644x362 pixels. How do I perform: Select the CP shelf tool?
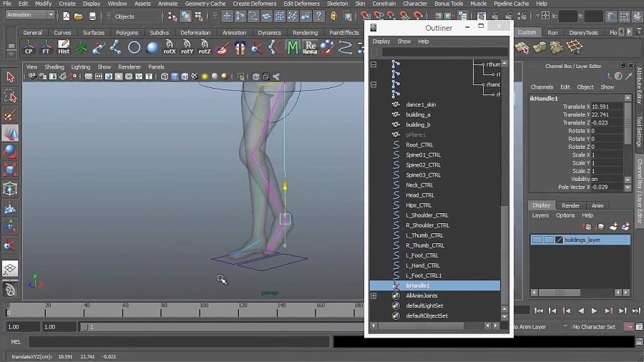click(x=29, y=47)
